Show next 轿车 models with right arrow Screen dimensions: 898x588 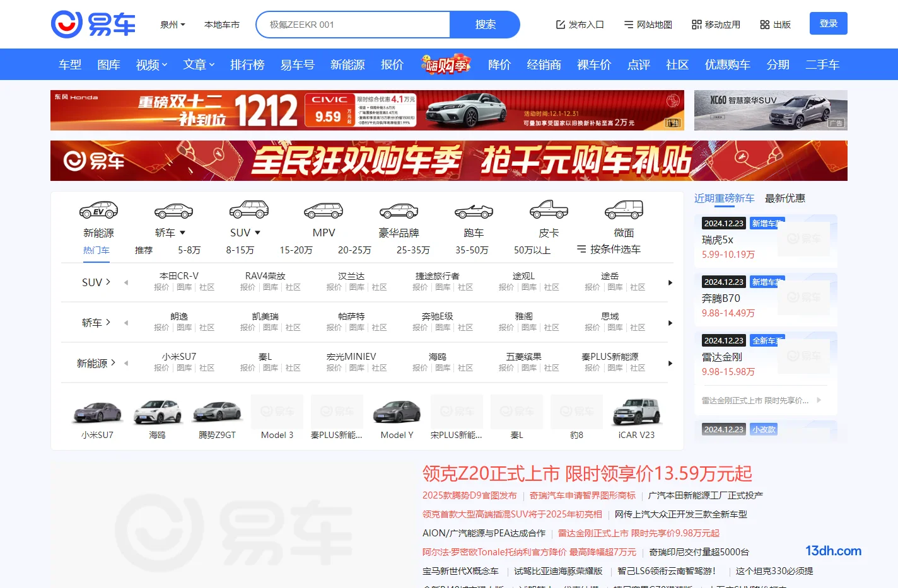pos(670,323)
